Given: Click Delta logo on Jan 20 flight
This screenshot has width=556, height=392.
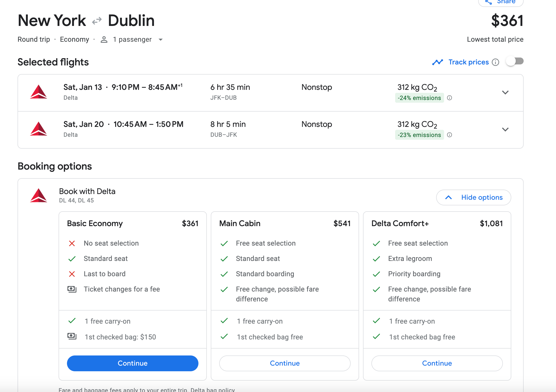Looking at the screenshot, I should 39,129.
